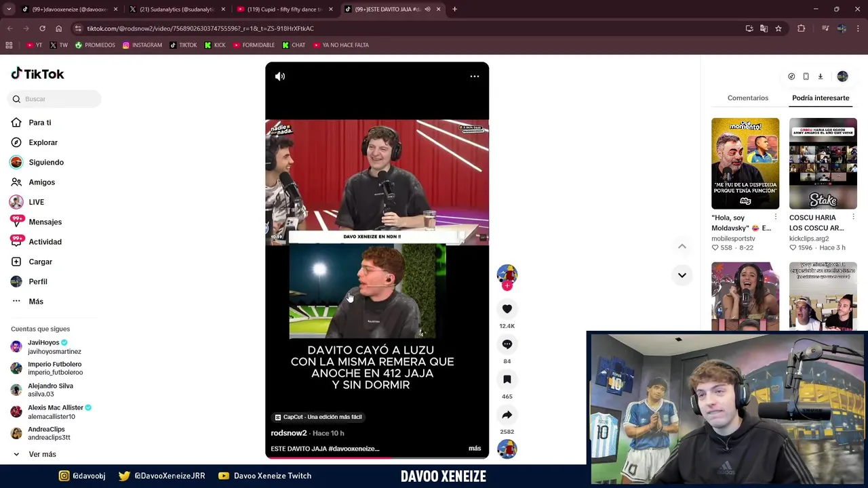
Task: Like the video with the heart icon
Action: point(507,309)
